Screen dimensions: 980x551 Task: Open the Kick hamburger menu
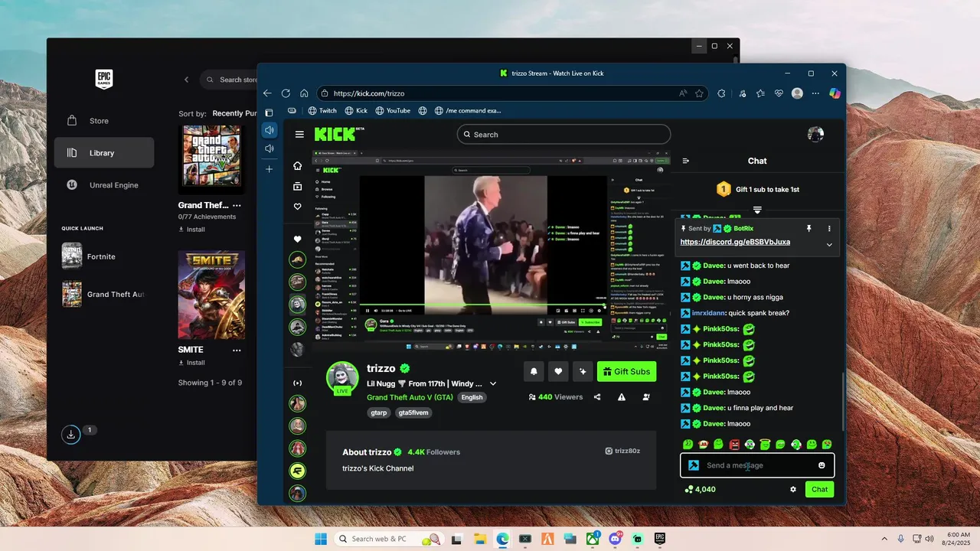[x=299, y=134]
